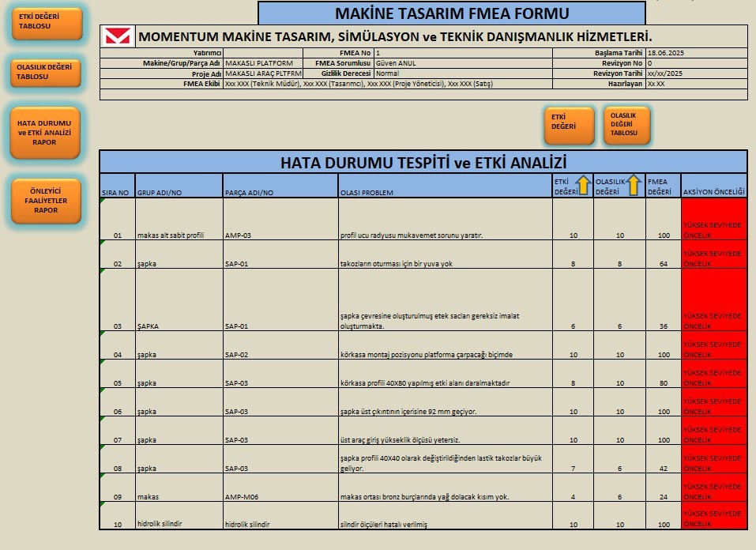756x550 pixels.
Task: Click the yellow arrow beside OLASILIK DEĞERİ header
Action: [634, 185]
